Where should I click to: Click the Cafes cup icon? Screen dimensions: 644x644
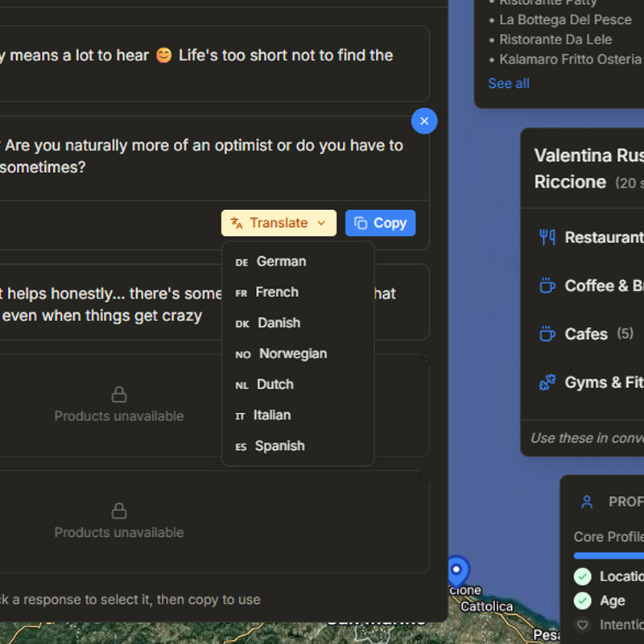coord(547,334)
